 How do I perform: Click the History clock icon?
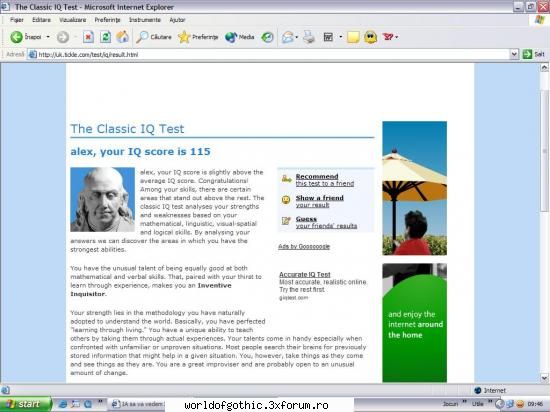(x=267, y=37)
